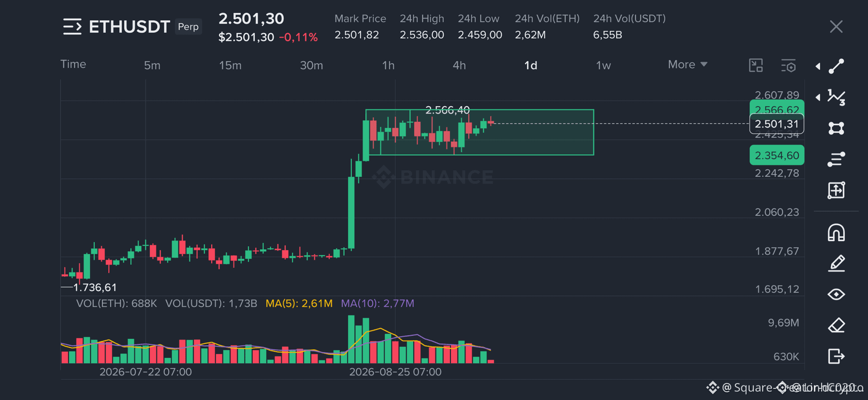Select the trend line drawing tool

tap(837, 66)
